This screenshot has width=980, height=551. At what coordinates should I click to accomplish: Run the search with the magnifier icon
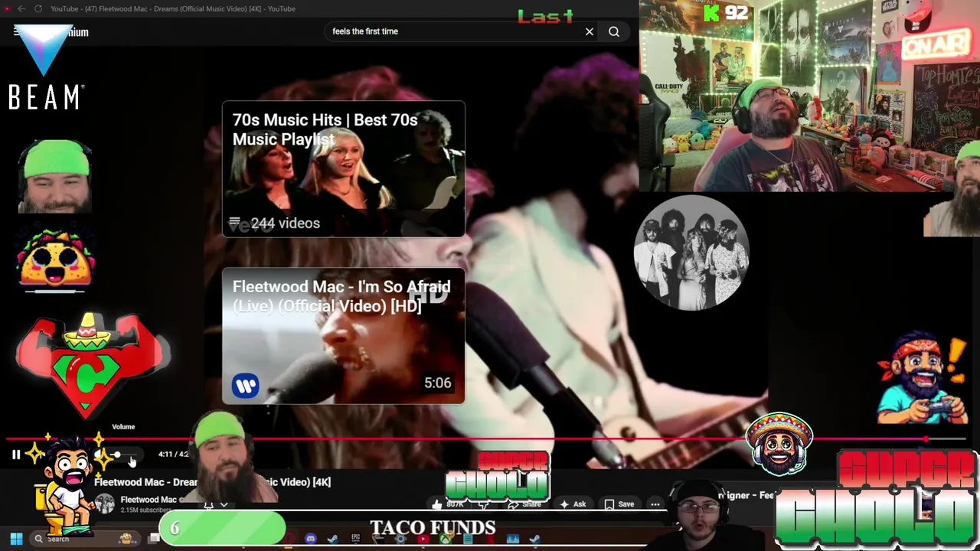pyautogui.click(x=614, y=31)
